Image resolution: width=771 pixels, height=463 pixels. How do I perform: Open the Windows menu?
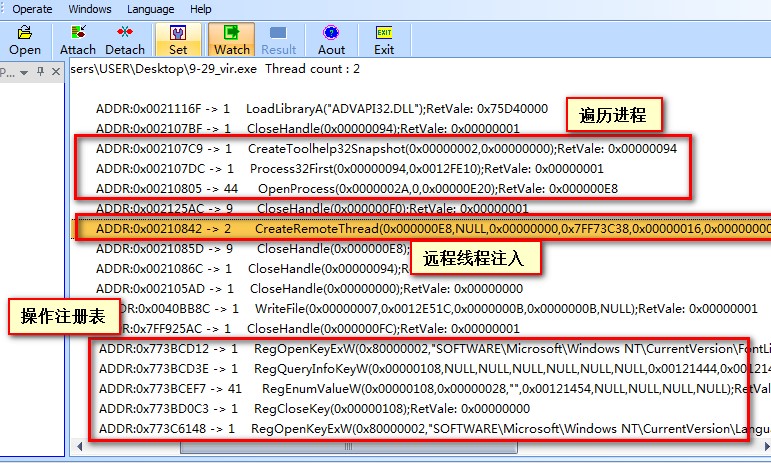click(90, 9)
